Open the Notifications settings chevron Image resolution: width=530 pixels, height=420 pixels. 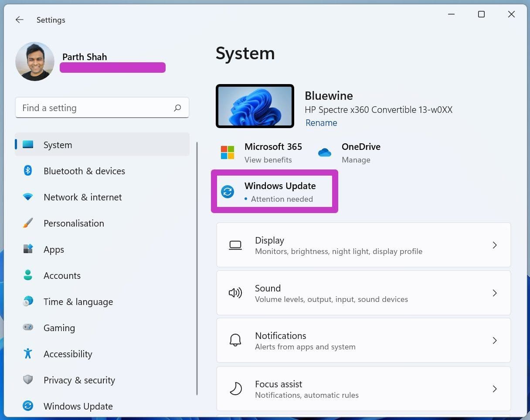tap(495, 340)
